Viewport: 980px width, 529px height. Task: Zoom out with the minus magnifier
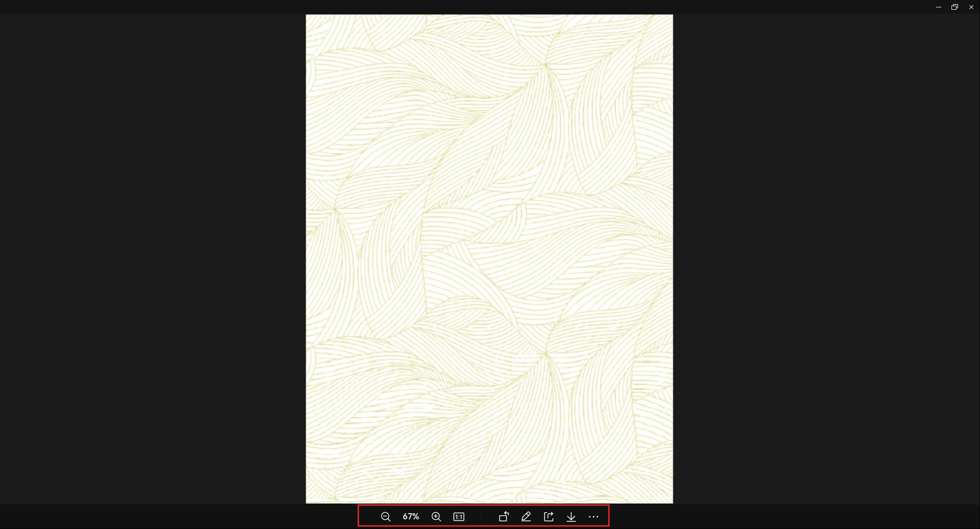(x=385, y=517)
